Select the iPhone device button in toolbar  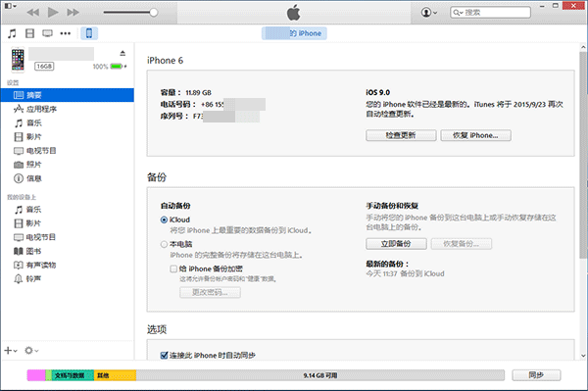(x=89, y=33)
